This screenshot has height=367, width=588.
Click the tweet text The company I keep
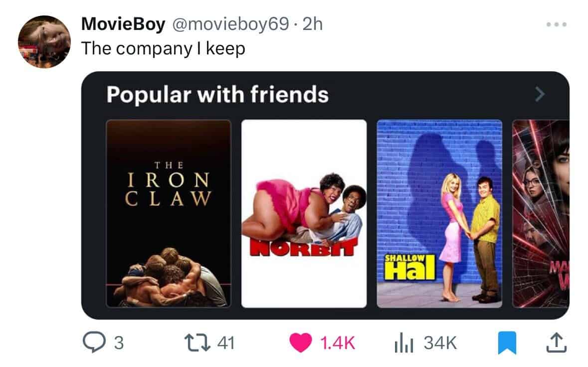point(163,48)
